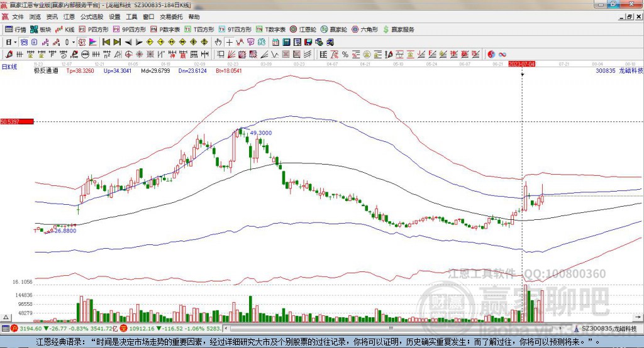Click the yin-yang symbol icon
644x348 pixels.
pos(492,54)
